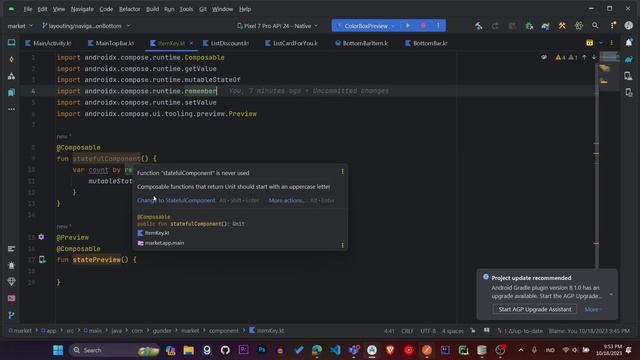This screenshot has height=360, width=640.
Task: Open the ColorBoxPreview run configuration dropdown
Action: 366,26
